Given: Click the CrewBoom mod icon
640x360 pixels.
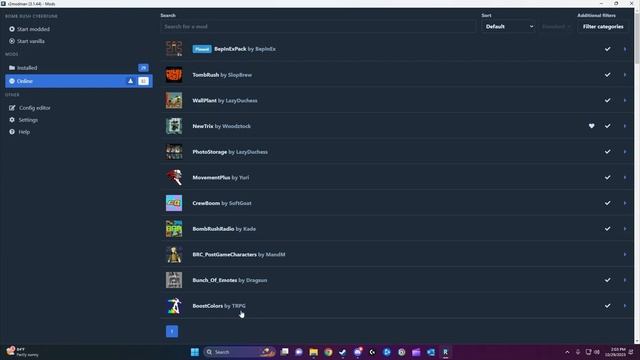Looking at the screenshot, I should tap(174, 203).
